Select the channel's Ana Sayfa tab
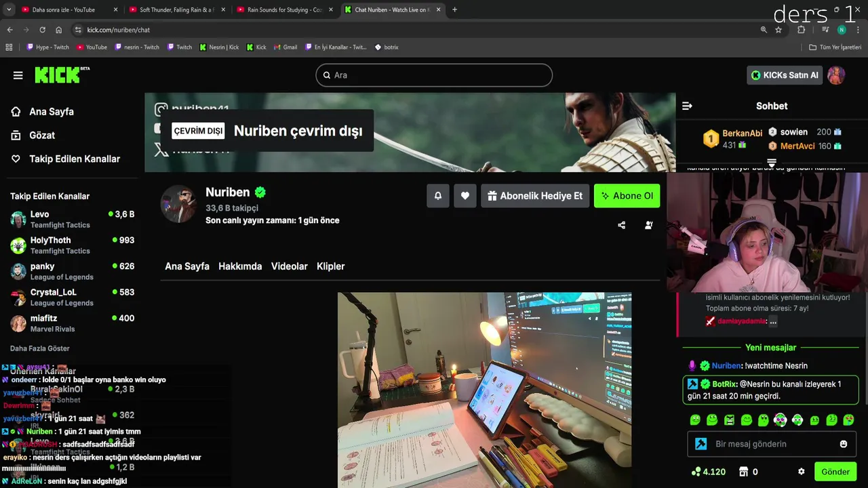868x488 pixels. [187, 266]
